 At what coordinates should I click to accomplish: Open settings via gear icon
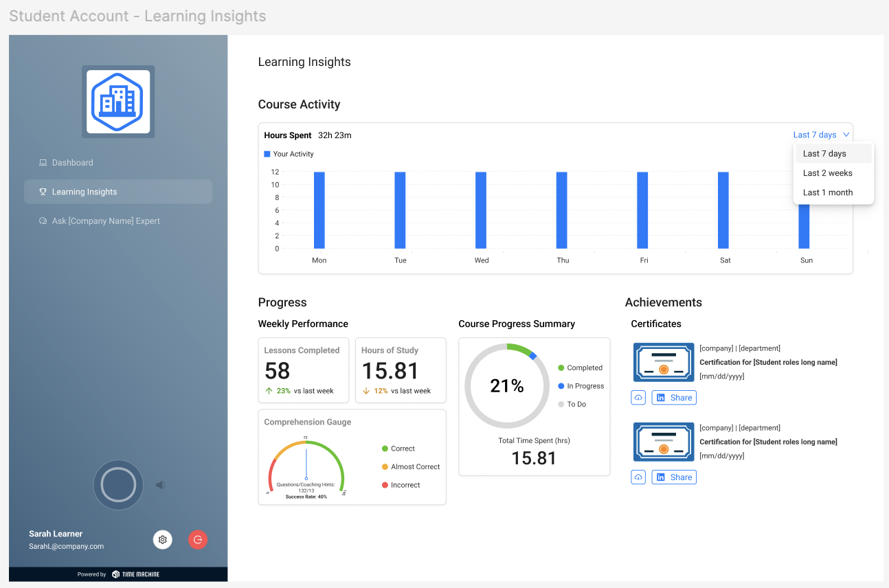pyautogui.click(x=163, y=540)
